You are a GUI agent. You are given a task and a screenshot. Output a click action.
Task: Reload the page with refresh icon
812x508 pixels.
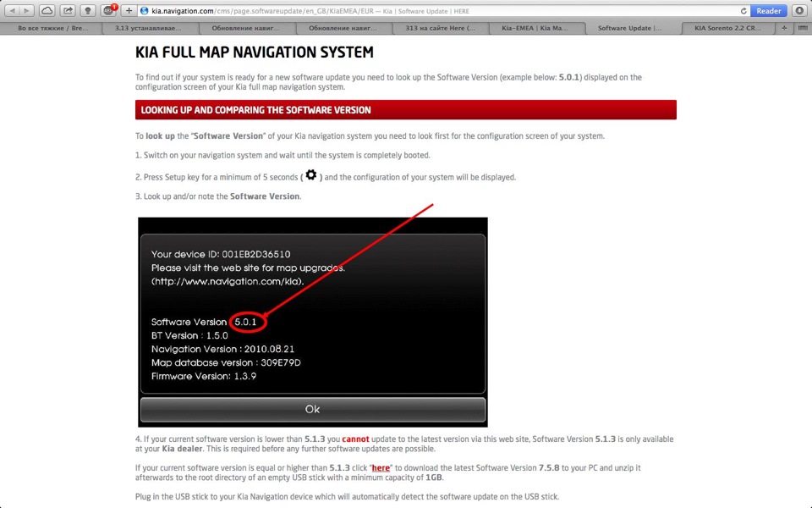(x=743, y=11)
